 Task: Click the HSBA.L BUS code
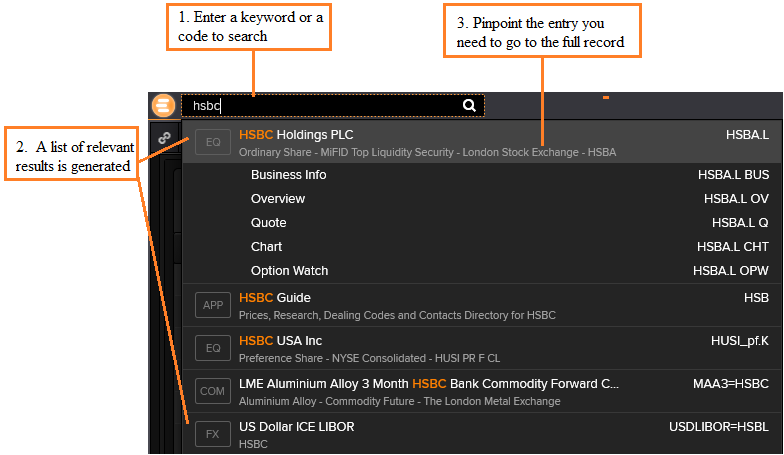tap(734, 174)
